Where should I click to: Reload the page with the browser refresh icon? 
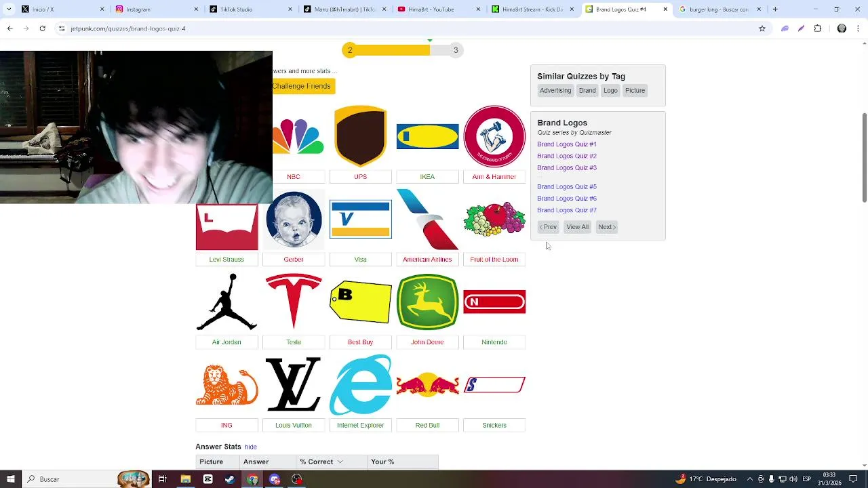[x=42, y=28]
